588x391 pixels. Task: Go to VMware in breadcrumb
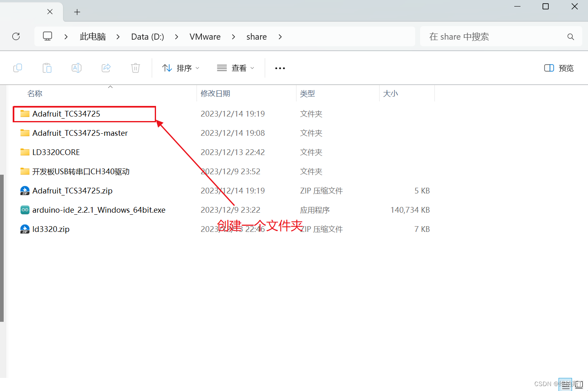coord(205,37)
